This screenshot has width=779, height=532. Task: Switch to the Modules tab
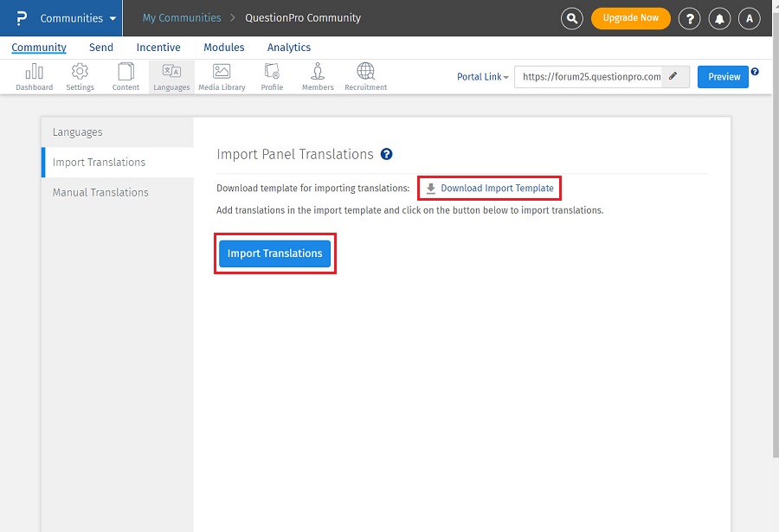pos(224,48)
